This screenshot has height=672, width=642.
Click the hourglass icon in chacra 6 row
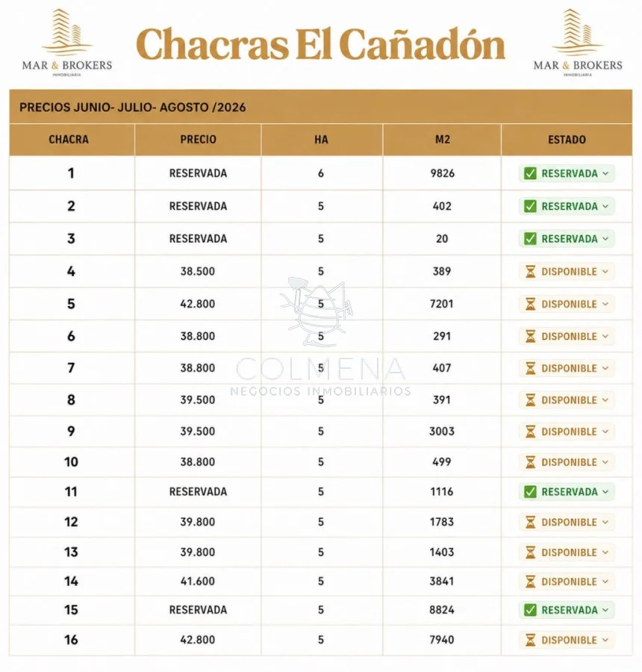click(x=530, y=337)
